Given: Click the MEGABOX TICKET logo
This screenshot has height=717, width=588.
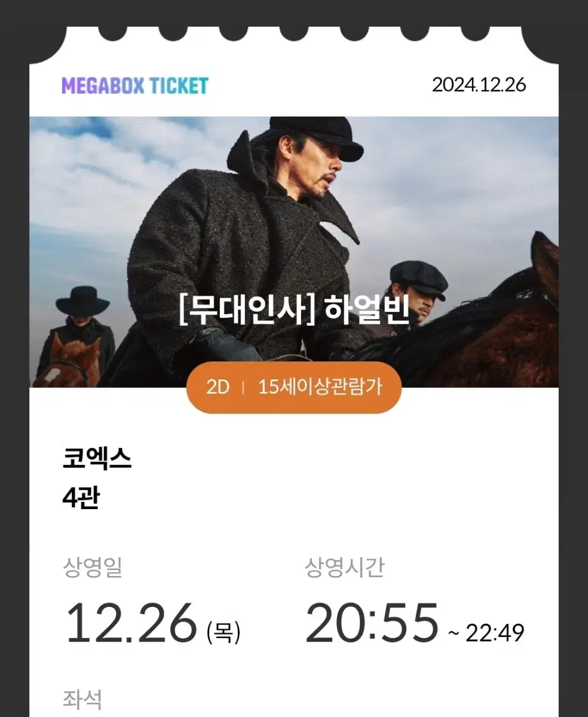Looking at the screenshot, I should (x=135, y=85).
